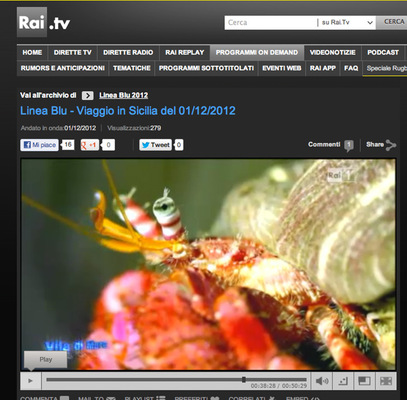The width and height of the screenshot is (407, 400).
Task: Toggle the video resize icon in player bar
Action: click(x=343, y=381)
